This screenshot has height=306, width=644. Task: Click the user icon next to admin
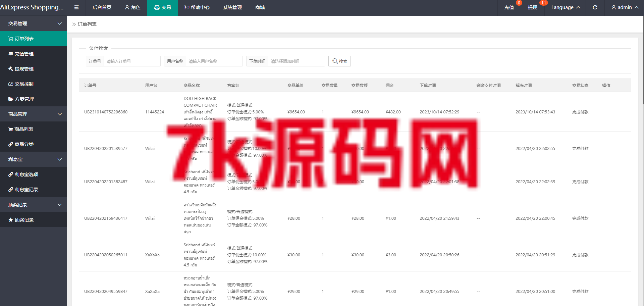click(614, 7)
